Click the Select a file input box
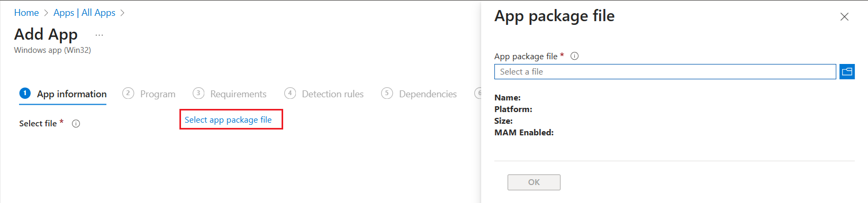This screenshot has height=203, width=868. tap(665, 71)
